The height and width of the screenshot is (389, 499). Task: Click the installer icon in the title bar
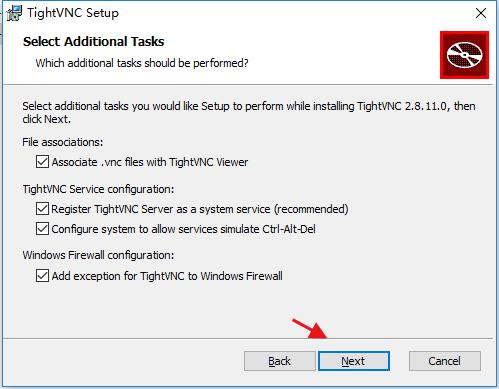tap(14, 13)
